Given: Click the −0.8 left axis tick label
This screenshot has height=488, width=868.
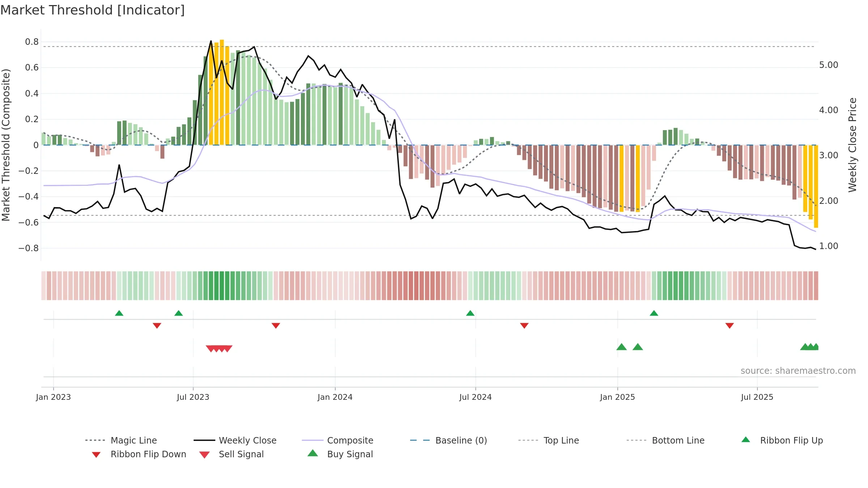Looking at the screenshot, I should [29, 248].
